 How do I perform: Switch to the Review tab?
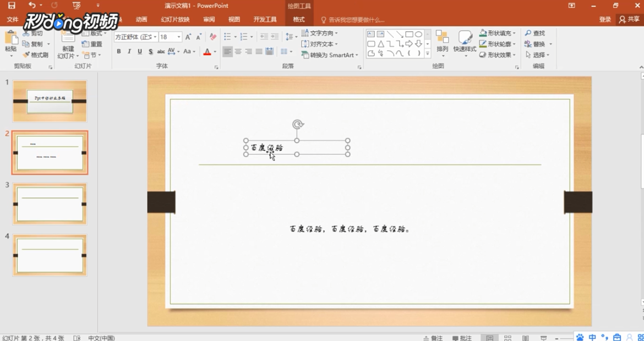209,19
